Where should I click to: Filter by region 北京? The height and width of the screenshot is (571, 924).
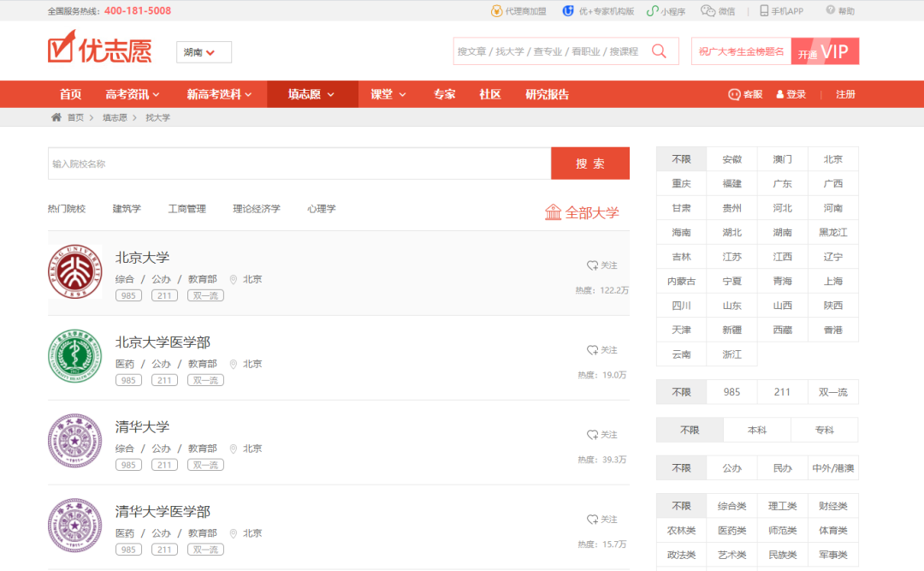coord(832,159)
